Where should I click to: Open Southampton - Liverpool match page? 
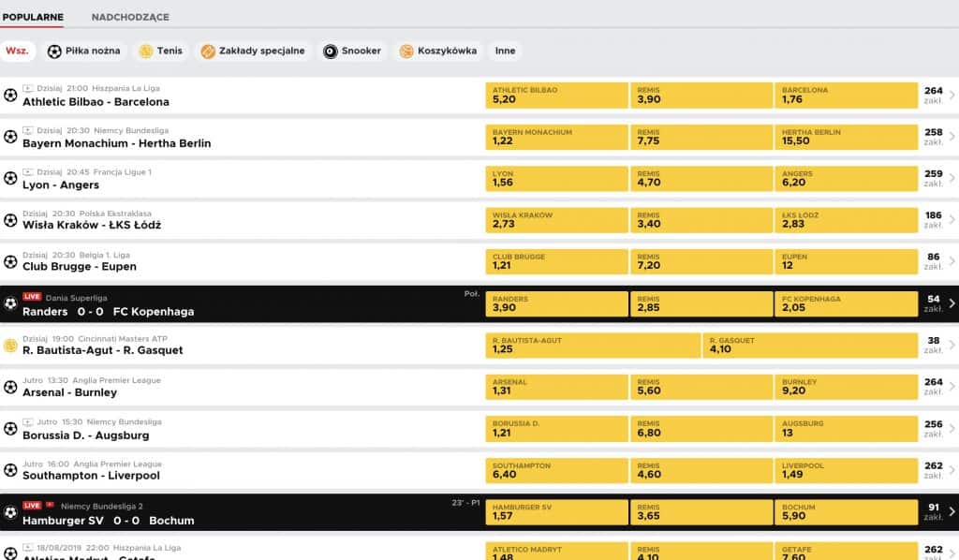coord(91,476)
